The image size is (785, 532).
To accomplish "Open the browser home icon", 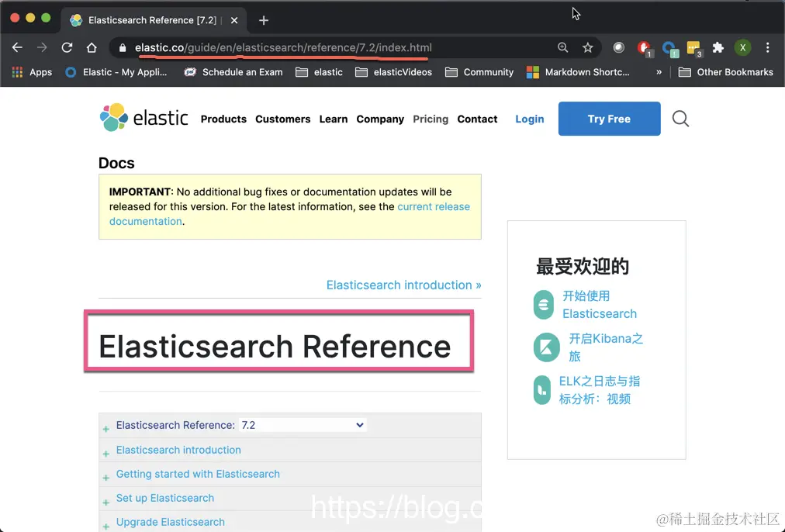I will (x=91, y=47).
